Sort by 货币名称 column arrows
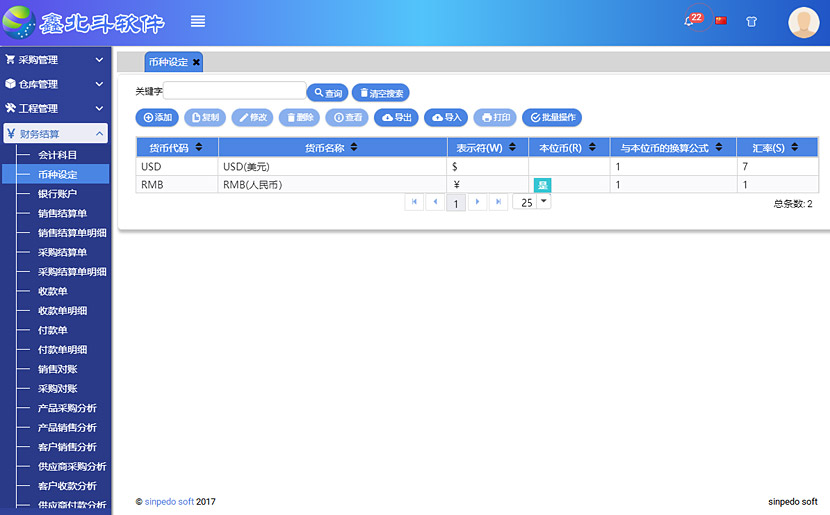This screenshot has width=830, height=515. pos(354,147)
